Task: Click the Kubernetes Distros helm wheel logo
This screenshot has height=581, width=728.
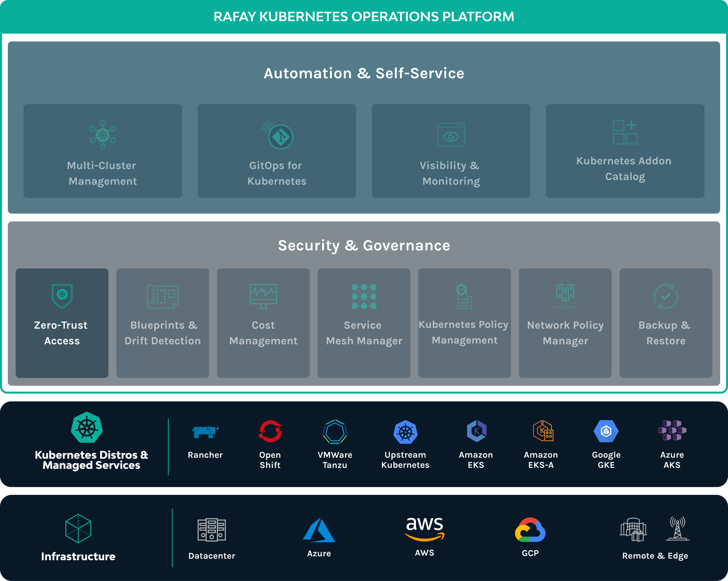Action: coord(87,427)
